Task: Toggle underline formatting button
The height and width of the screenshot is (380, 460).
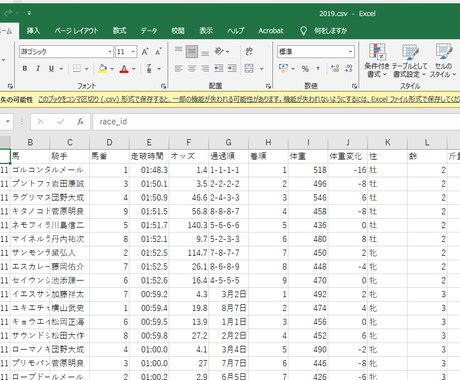Action: pyautogui.click(x=51, y=68)
